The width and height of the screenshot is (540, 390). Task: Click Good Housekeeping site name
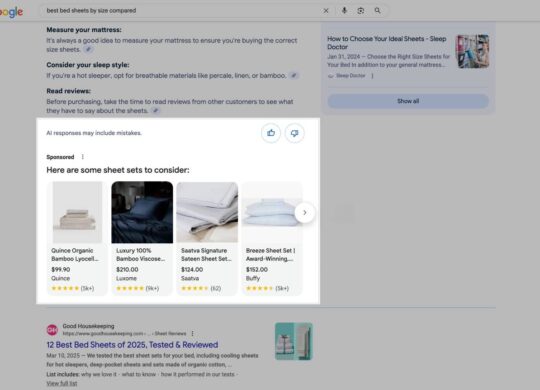click(88, 326)
